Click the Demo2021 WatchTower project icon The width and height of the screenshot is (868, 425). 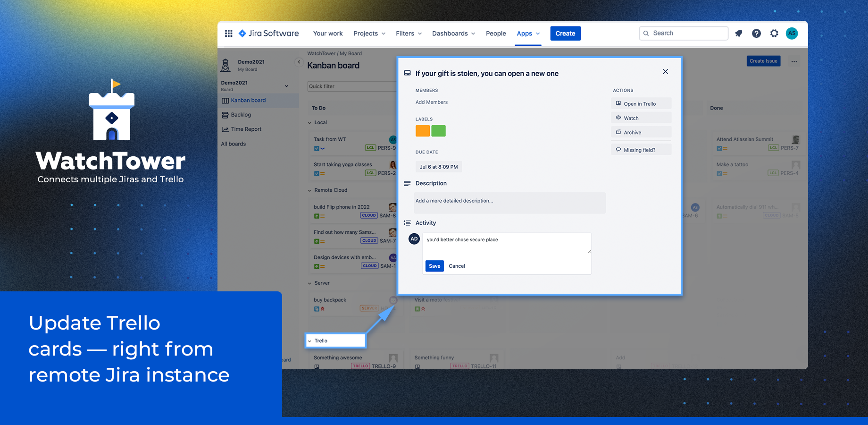coord(226,65)
